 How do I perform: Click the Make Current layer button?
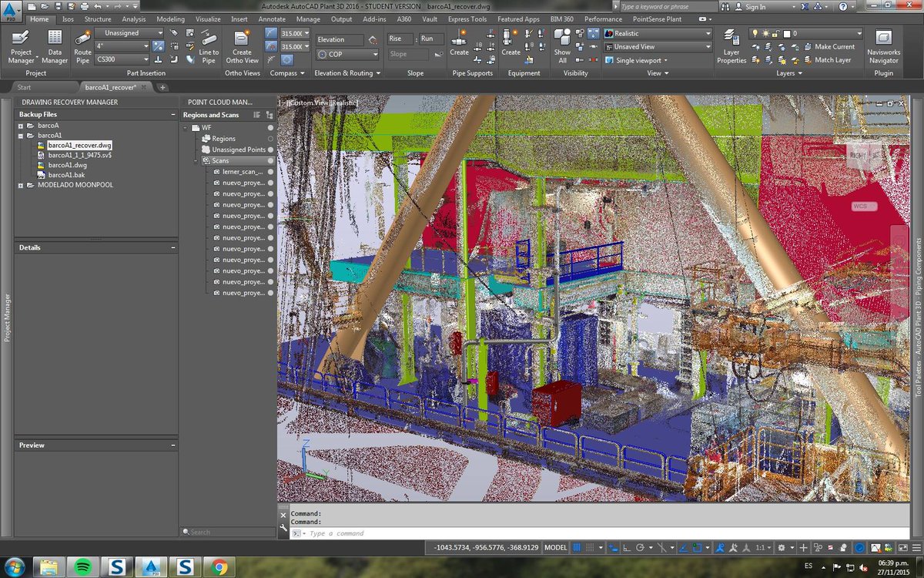(x=828, y=47)
